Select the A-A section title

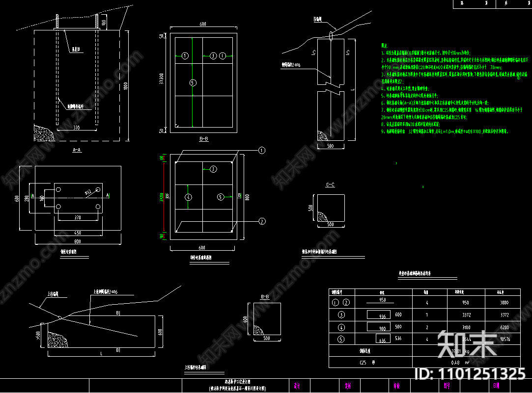(x=77, y=150)
